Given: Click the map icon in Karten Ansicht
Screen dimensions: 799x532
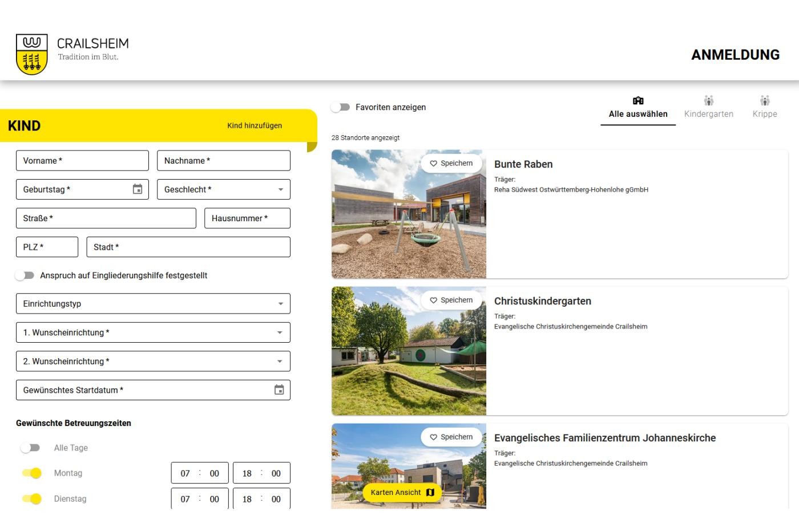Looking at the screenshot, I should tap(430, 492).
